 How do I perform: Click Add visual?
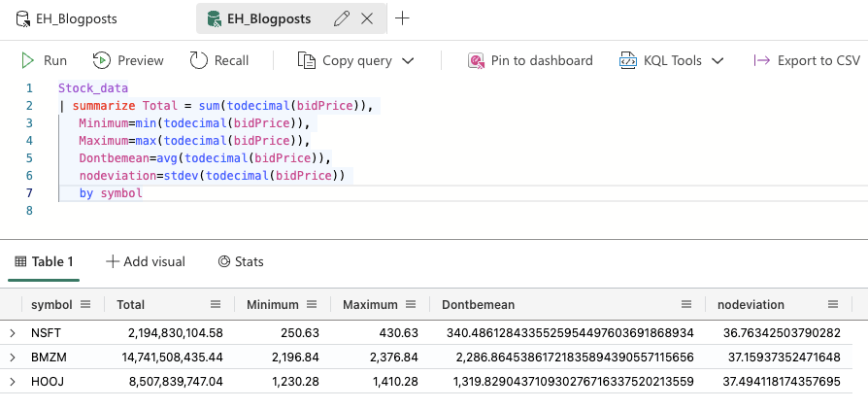[146, 261]
